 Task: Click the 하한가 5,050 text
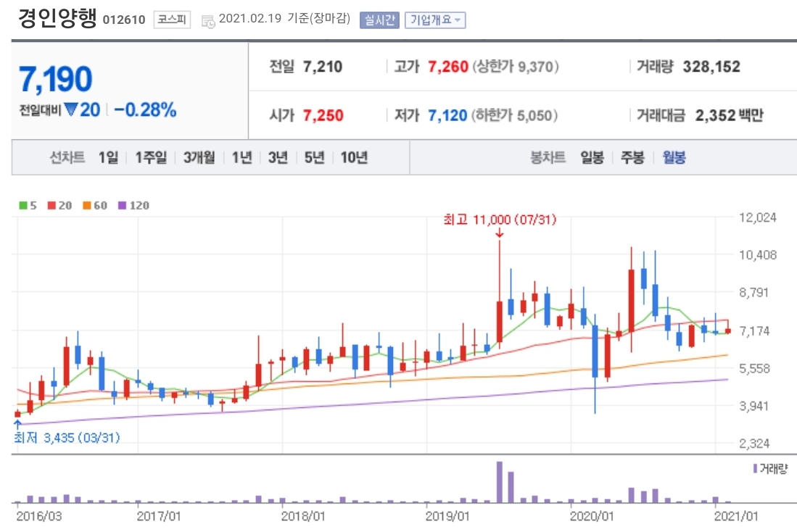pos(514,115)
